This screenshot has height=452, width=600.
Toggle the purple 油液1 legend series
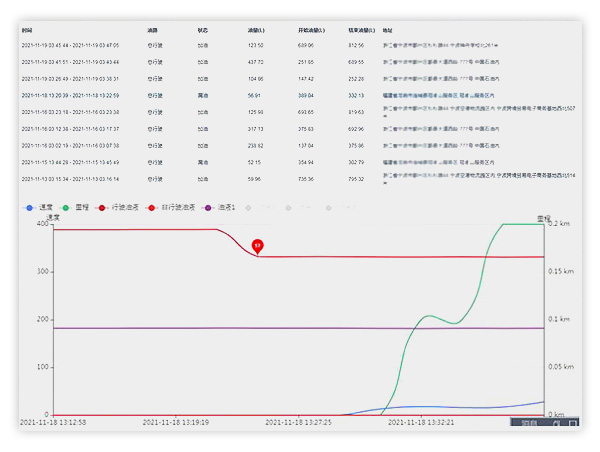tap(222, 207)
